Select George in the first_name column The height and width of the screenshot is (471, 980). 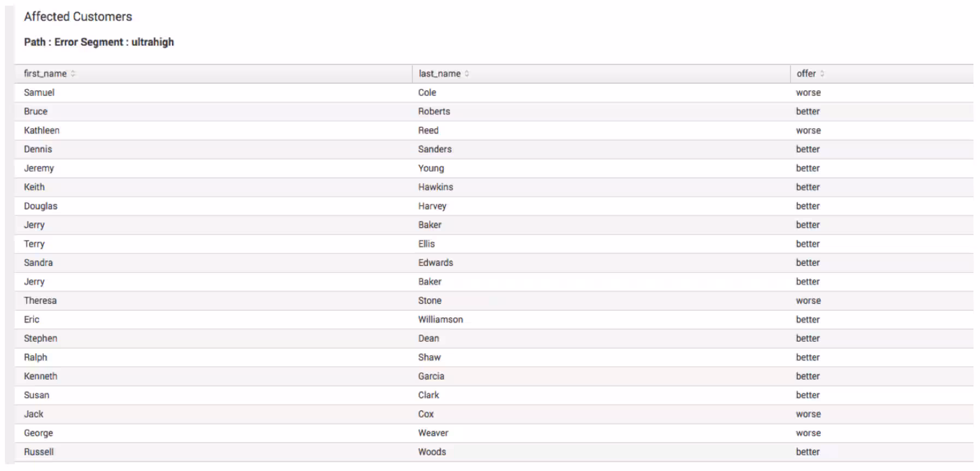38,433
